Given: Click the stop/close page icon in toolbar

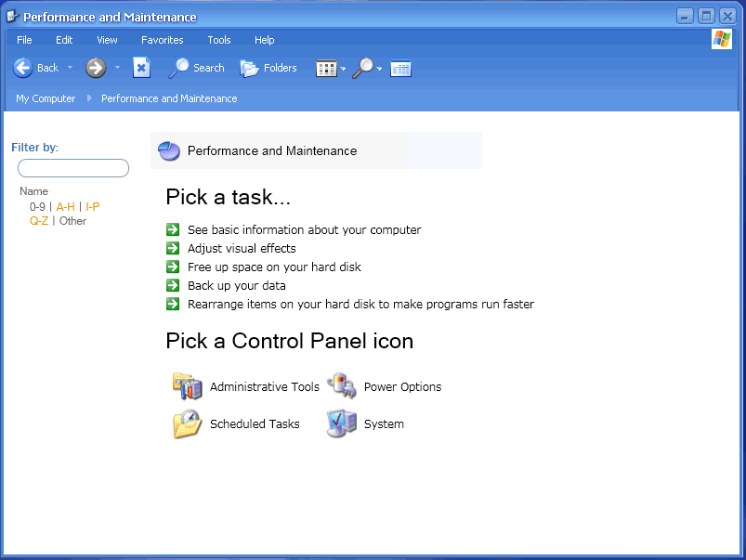Looking at the screenshot, I should (x=141, y=68).
